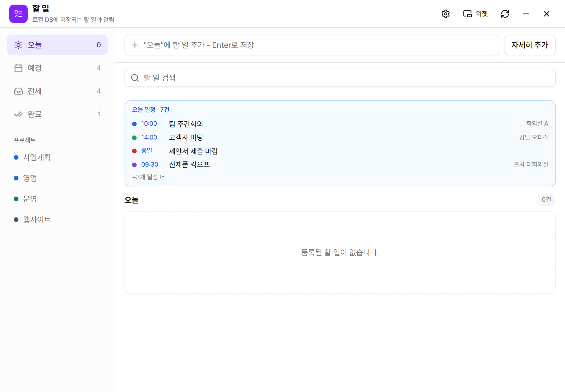Click the double-check icon beside 완료
This screenshot has width=565, height=392.
(18, 114)
